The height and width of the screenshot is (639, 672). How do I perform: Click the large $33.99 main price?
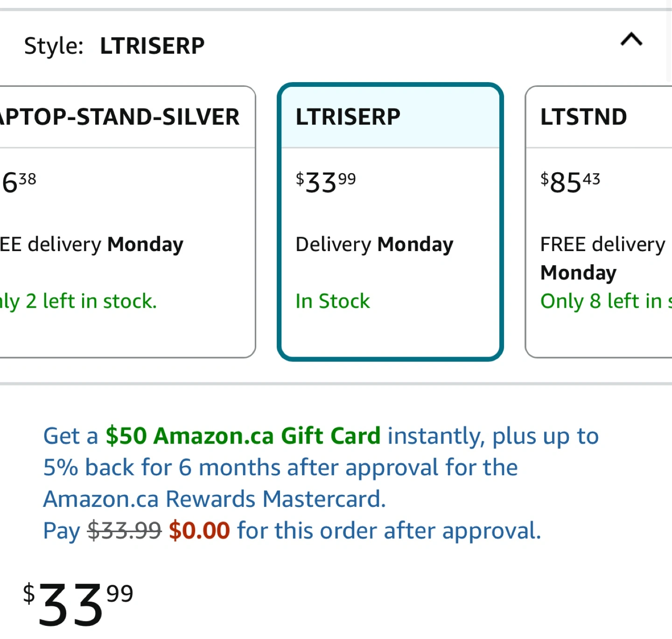(78, 604)
